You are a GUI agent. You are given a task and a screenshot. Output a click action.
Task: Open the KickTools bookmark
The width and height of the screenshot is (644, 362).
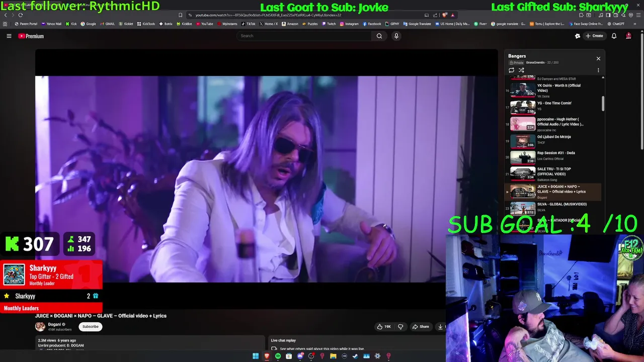tap(146, 24)
